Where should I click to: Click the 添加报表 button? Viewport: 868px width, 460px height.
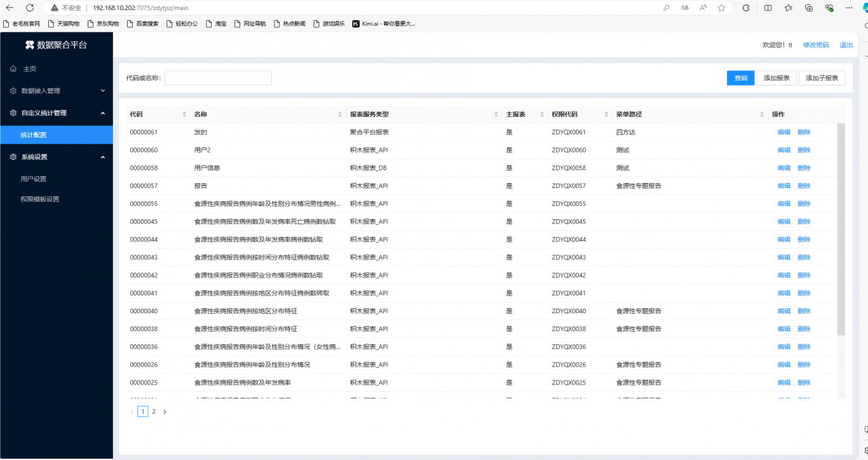[776, 78]
